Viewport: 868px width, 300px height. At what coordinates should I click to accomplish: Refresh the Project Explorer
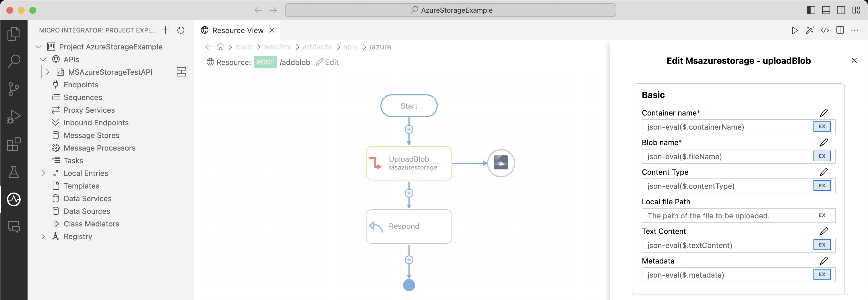pos(181,30)
